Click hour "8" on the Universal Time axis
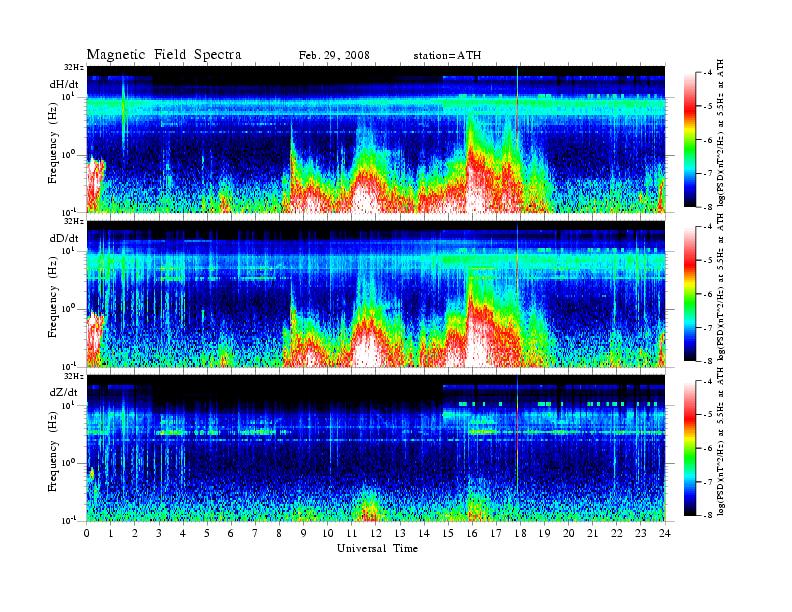 pyautogui.click(x=279, y=533)
